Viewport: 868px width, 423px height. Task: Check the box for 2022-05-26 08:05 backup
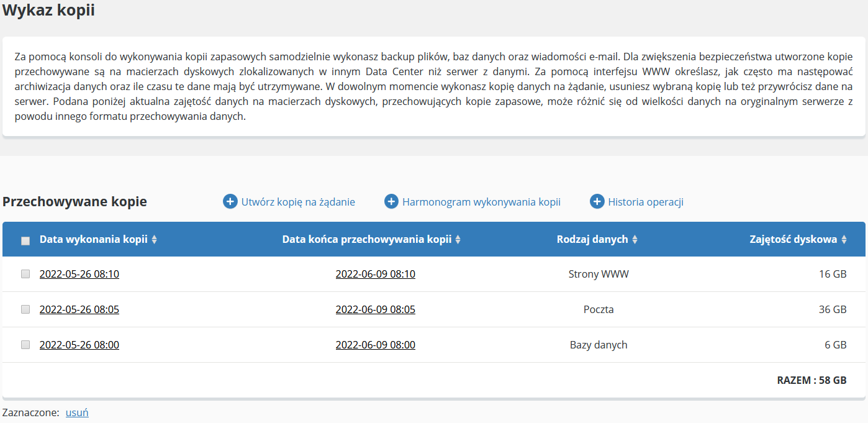pyautogui.click(x=25, y=309)
